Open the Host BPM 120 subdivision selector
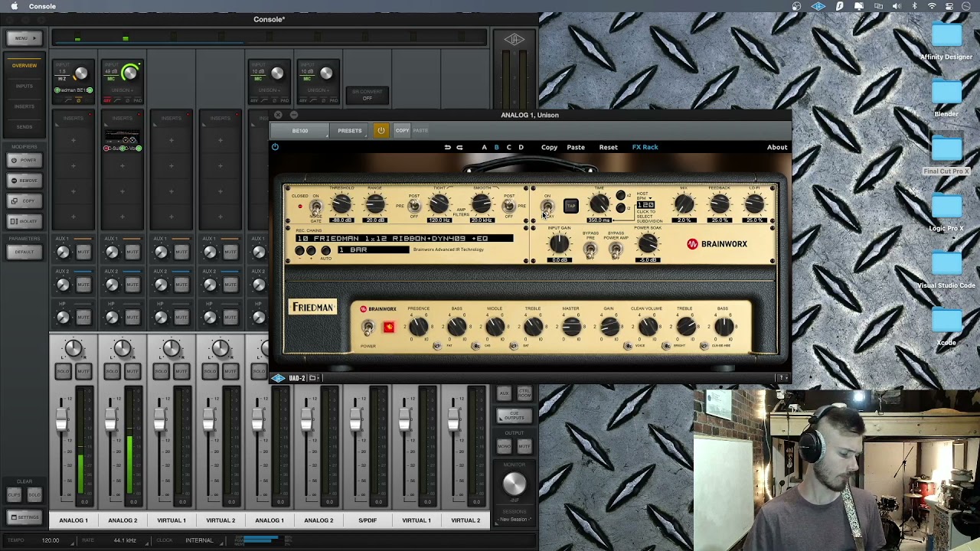Viewport: 980px width, 551px height. 646,206
